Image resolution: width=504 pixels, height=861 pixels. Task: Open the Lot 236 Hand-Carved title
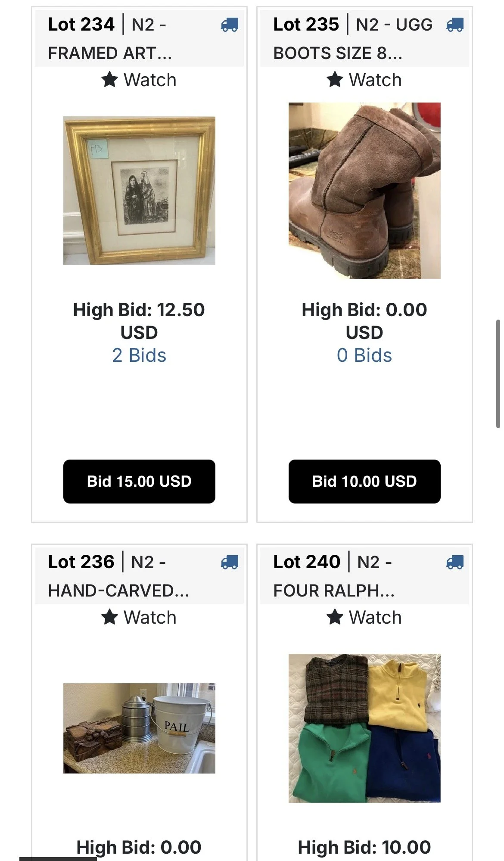[x=118, y=576]
